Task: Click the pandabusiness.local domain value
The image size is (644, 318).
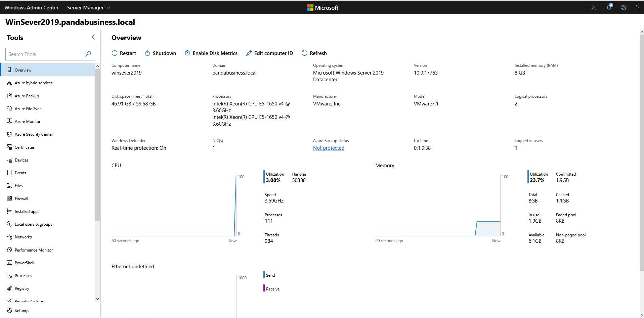Action: click(x=234, y=73)
